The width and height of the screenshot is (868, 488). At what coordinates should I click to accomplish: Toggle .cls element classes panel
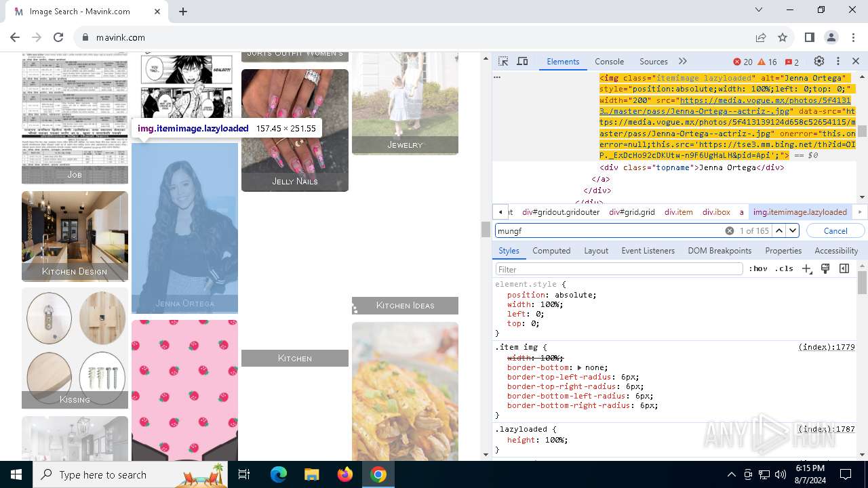tap(784, 269)
